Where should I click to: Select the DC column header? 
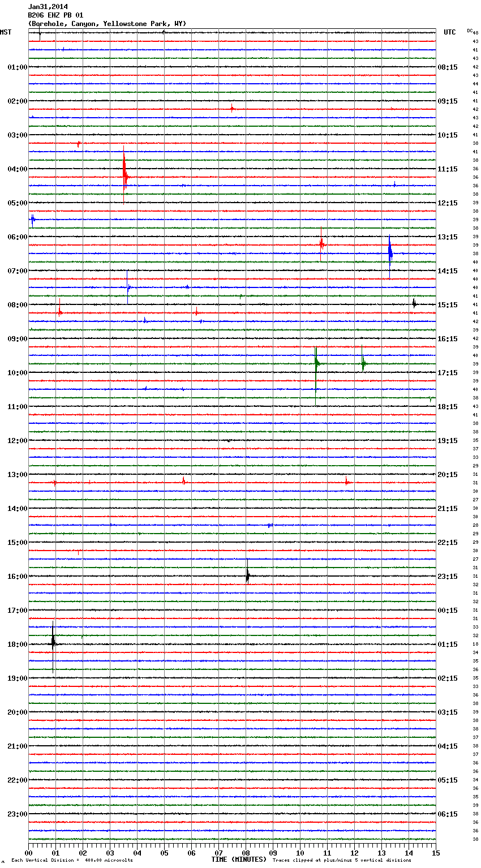click(x=470, y=31)
